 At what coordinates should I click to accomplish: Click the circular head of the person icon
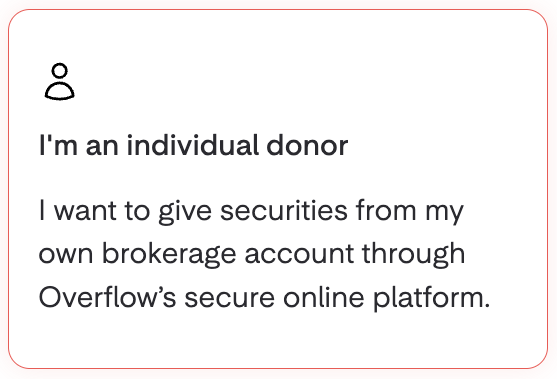60,71
